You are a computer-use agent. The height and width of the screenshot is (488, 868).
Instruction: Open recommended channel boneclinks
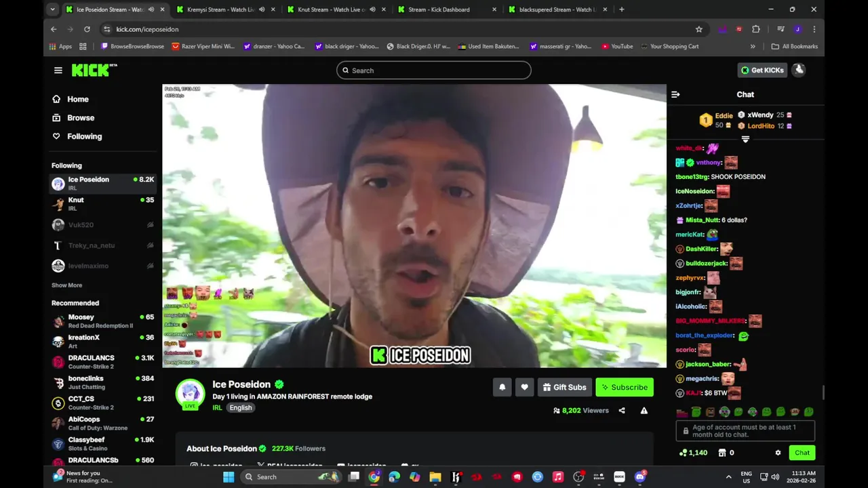[x=103, y=382]
